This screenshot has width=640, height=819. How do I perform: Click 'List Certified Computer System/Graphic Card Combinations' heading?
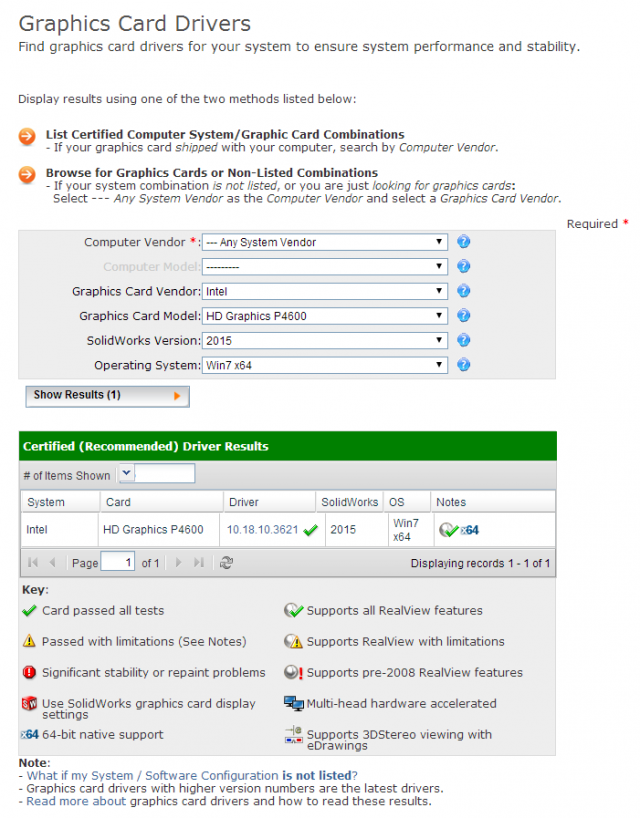point(225,134)
